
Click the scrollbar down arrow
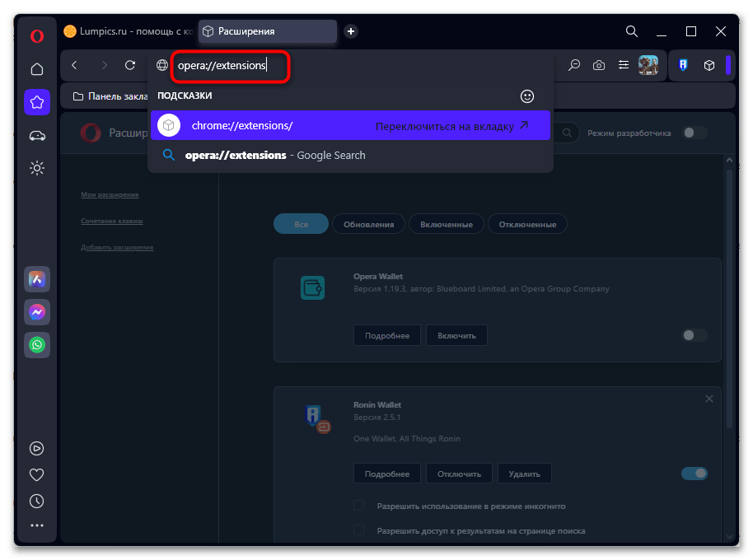(729, 537)
